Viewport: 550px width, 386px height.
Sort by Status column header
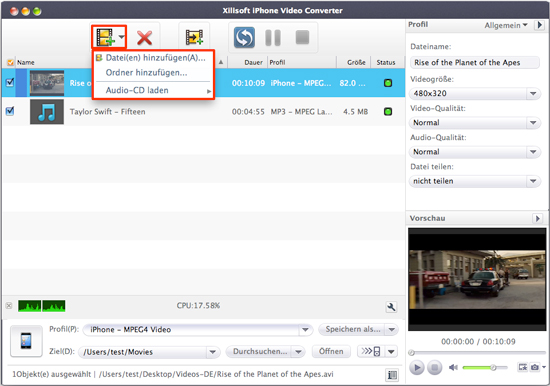387,62
